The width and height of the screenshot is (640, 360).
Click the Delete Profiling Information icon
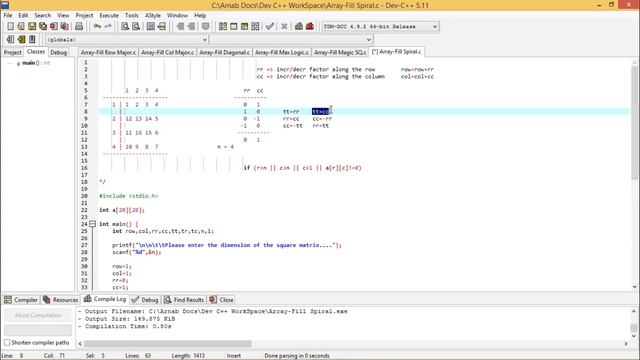point(310,27)
